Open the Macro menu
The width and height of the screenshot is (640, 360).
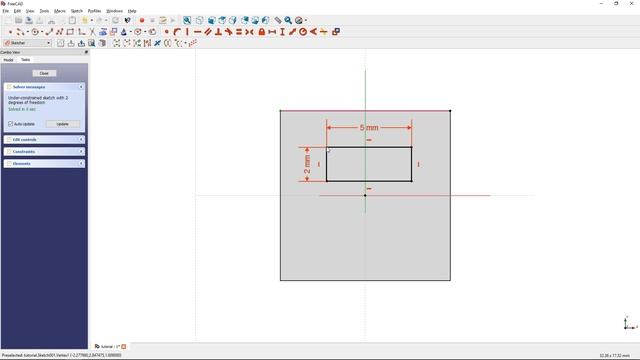pos(60,11)
